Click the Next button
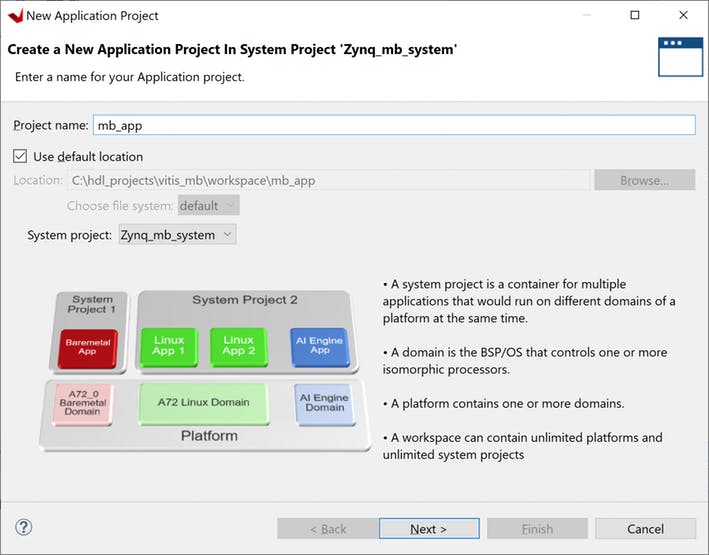The image size is (709, 555). coord(428,528)
